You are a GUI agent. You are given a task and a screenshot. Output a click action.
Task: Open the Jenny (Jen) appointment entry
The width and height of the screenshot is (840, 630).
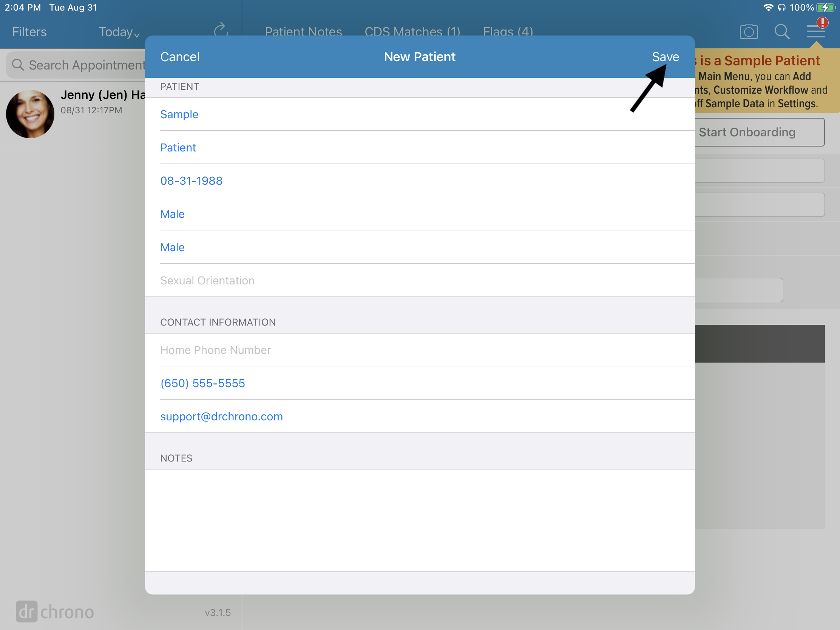tap(73, 114)
